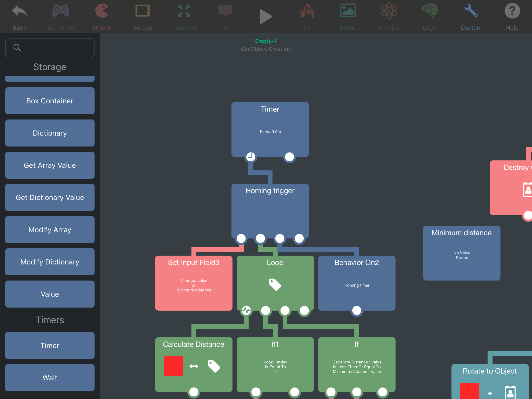The image size is (532, 399).
Task: Click the Loop node's pulse output connector
Action: point(246,310)
